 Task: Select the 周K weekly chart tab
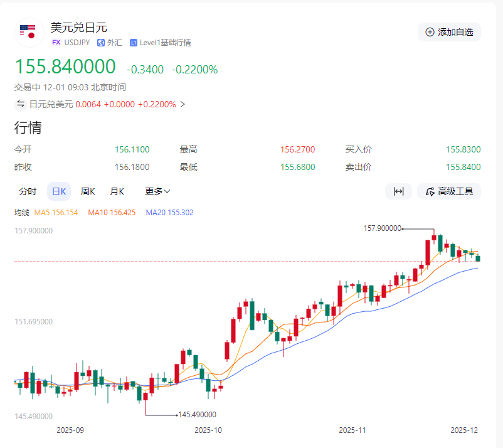pyautogui.click(x=88, y=191)
